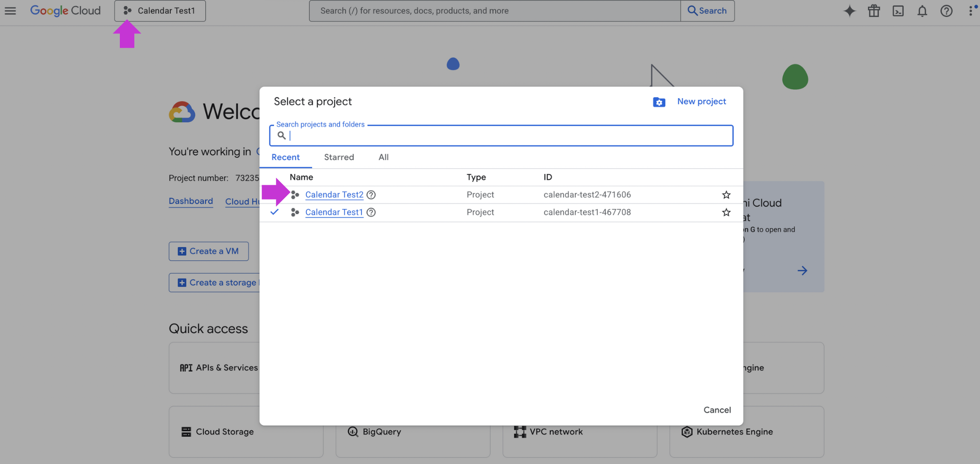
Task: Click magnifier icon in project search
Action: tap(281, 135)
